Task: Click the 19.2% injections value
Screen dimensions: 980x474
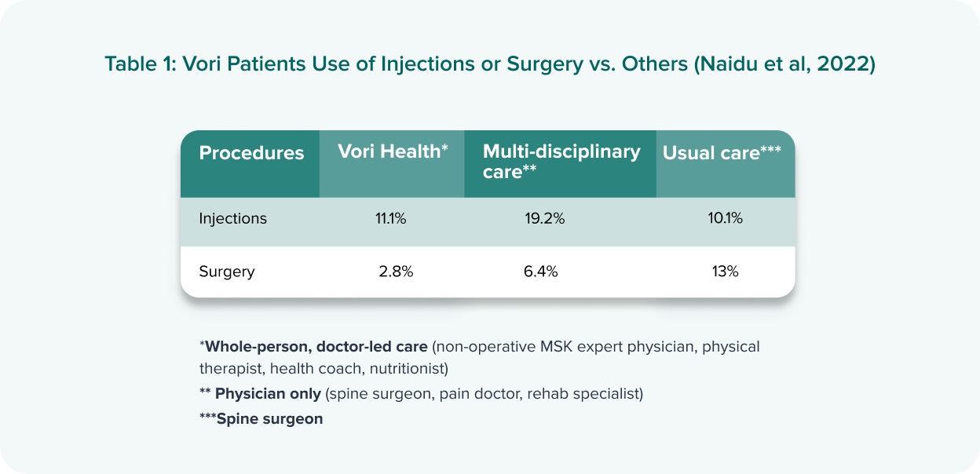Action: pyautogui.click(x=545, y=219)
